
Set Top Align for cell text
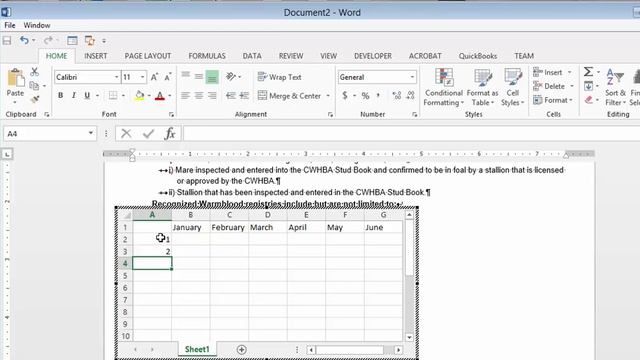[186, 76]
